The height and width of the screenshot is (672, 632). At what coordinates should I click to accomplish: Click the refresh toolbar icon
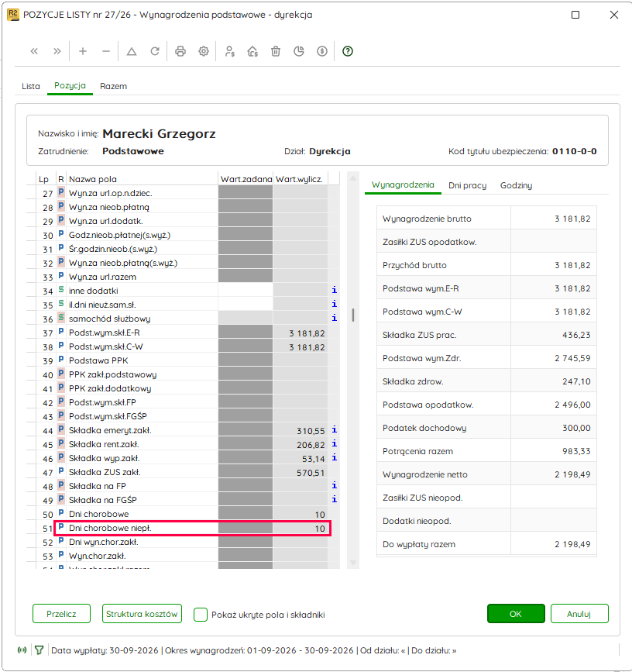coord(155,51)
